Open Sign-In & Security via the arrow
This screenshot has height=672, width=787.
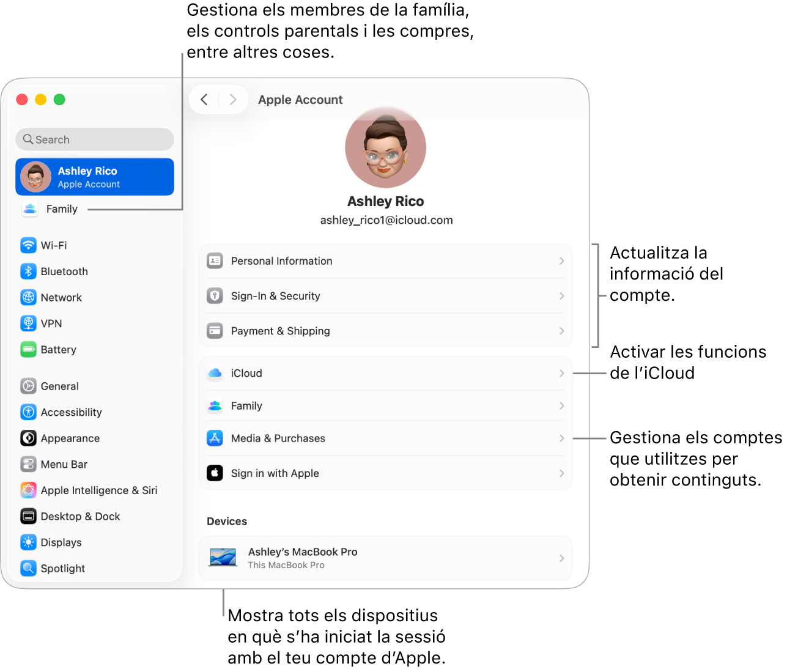click(561, 295)
